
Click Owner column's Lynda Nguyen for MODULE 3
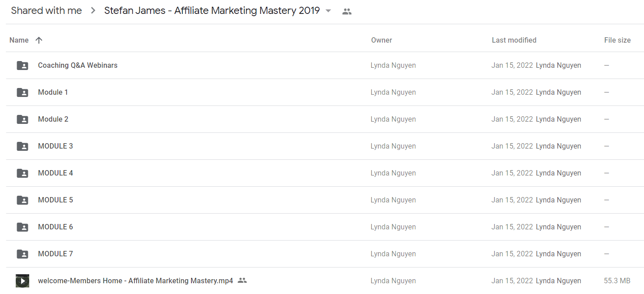coord(393,146)
